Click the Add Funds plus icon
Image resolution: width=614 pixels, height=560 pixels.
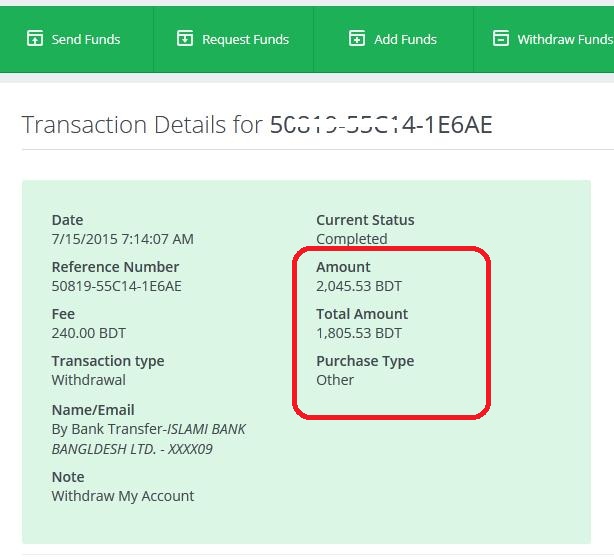coord(357,39)
